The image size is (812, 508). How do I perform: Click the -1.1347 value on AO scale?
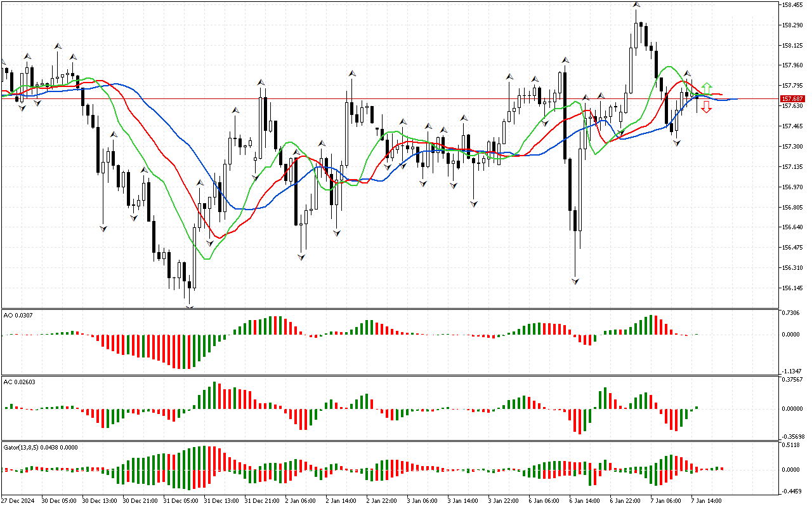point(790,371)
